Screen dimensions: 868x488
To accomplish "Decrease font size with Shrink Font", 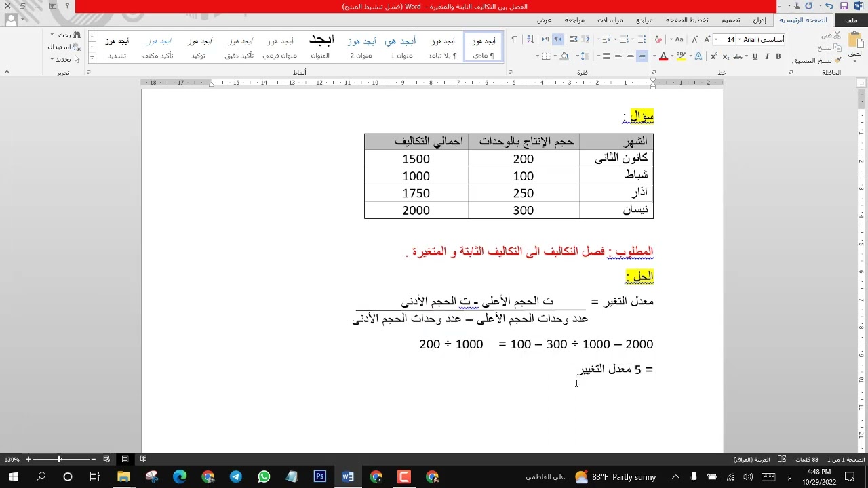I will 694,39.
